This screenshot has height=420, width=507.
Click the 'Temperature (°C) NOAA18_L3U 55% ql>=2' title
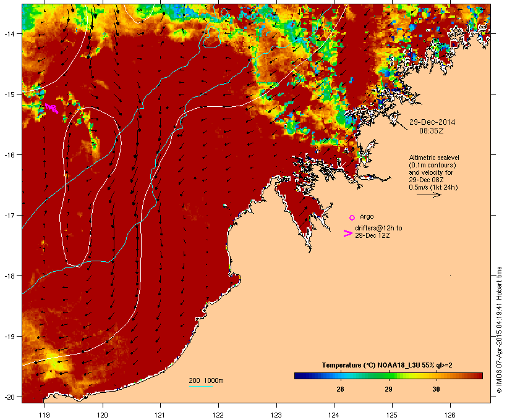coord(387,366)
